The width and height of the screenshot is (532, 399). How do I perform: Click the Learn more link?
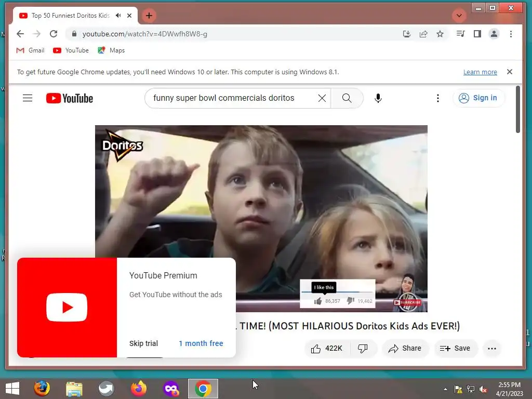480,72
